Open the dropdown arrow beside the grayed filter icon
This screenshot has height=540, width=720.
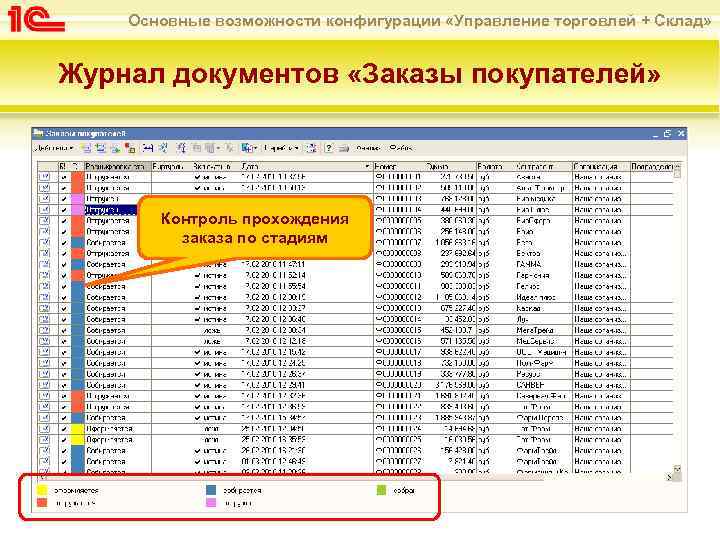pos(218,148)
